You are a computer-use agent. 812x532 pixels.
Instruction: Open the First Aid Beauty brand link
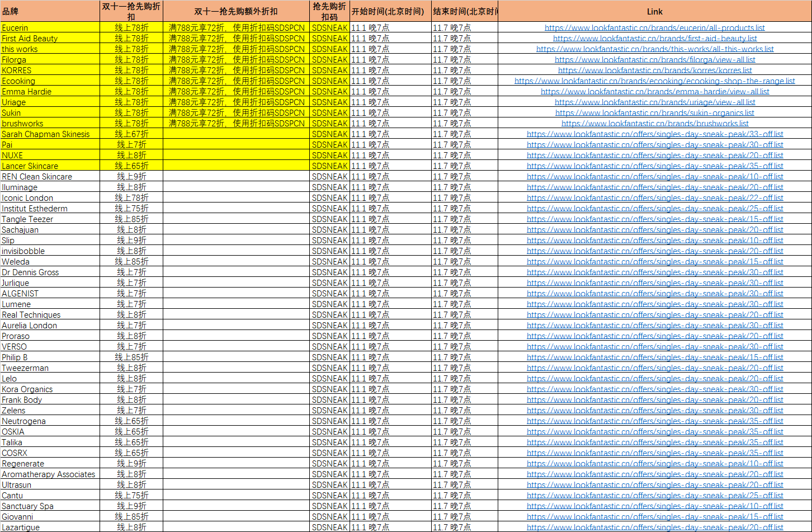coord(655,38)
